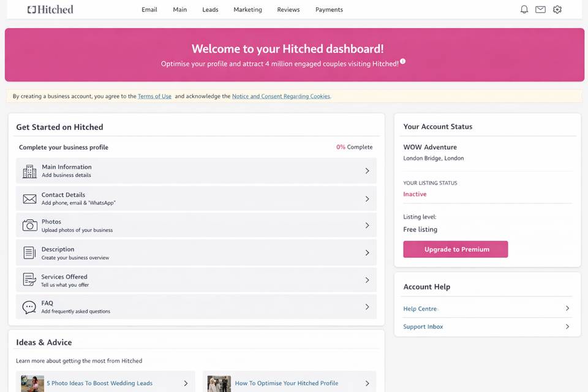The height and width of the screenshot is (392, 588).
Task: Click Upgrade to Premium button
Action: (x=456, y=249)
